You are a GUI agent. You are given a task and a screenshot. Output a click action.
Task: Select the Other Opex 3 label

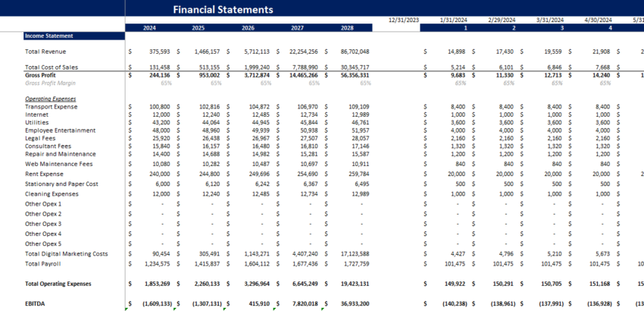click(43, 224)
